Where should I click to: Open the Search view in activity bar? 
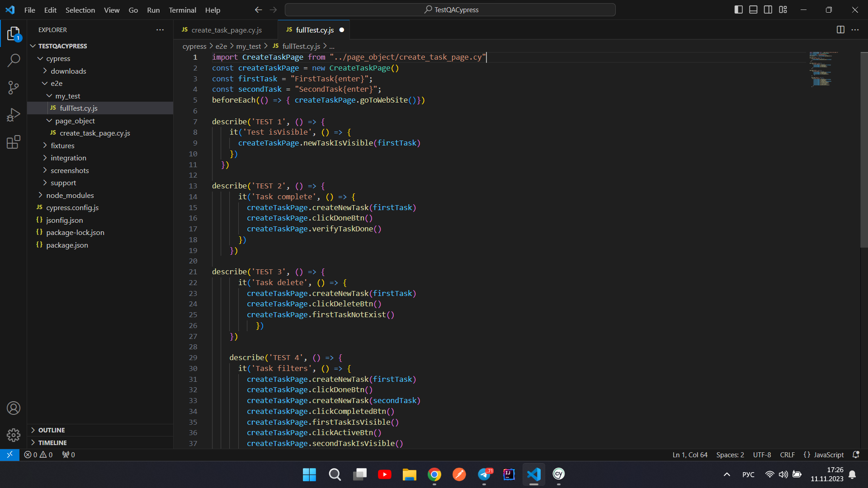pyautogui.click(x=14, y=61)
